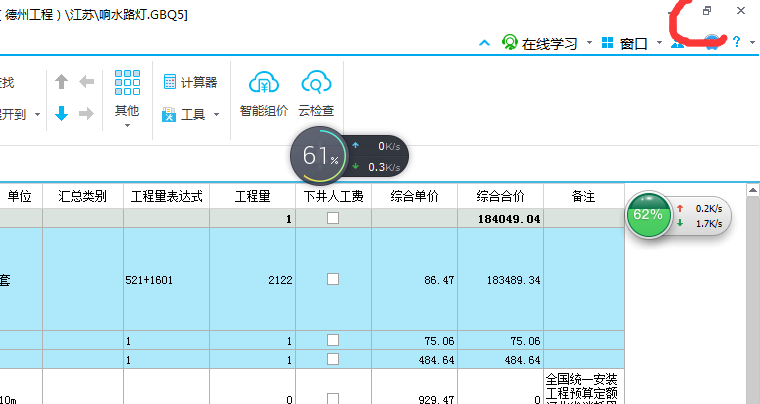Move the item up with the gray up arrow
Viewport: 760px width, 404px height.
point(61,81)
